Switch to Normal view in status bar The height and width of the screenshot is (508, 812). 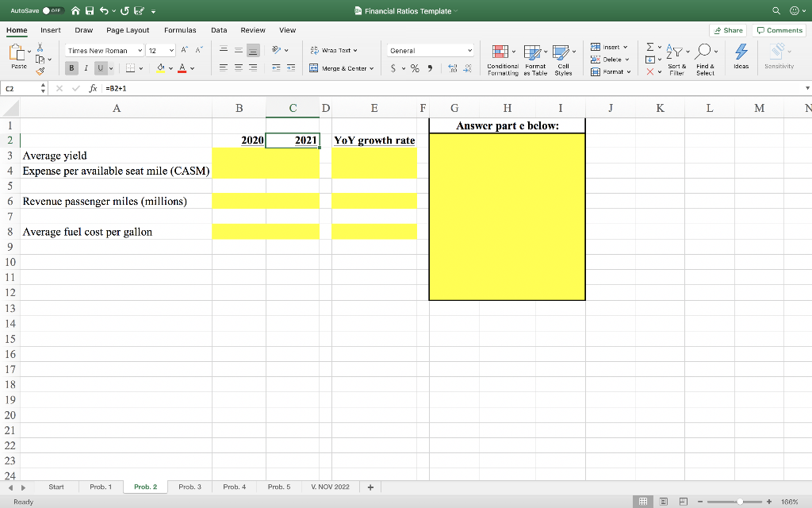point(642,502)
